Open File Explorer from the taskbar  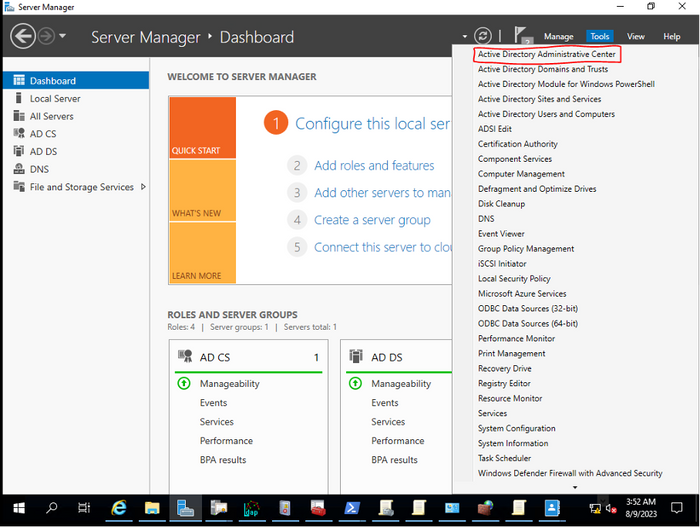point(152,508)
